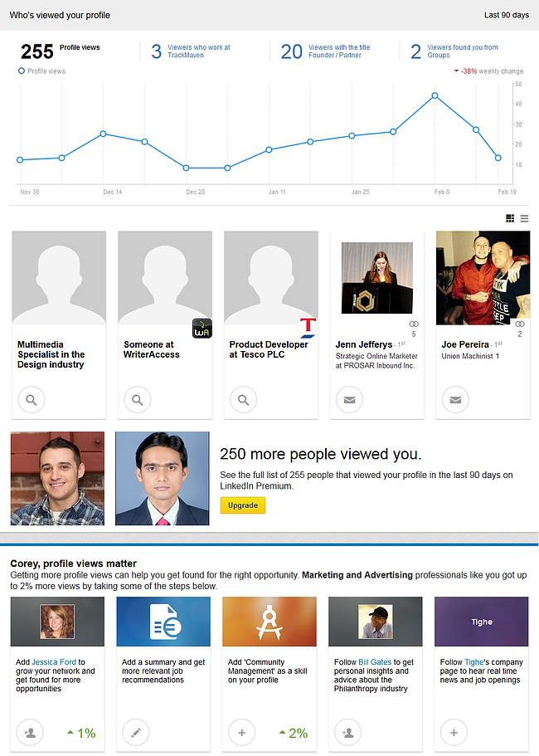Select the 255 Profile views tab
The width and height of the screenshot is (539, 756).
[x=61, y=51]
